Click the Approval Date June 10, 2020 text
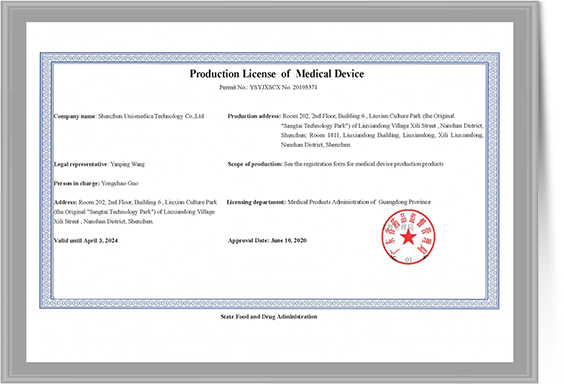 click(267, 241)
